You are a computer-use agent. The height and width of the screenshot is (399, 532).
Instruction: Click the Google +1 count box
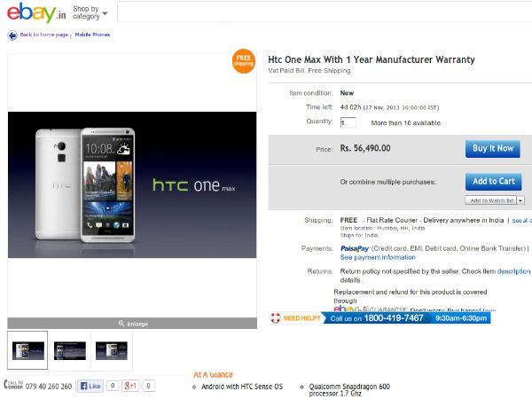[148, 386]
